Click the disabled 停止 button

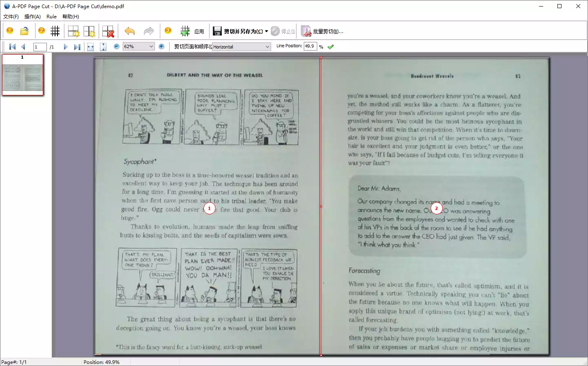pos(283,31)
